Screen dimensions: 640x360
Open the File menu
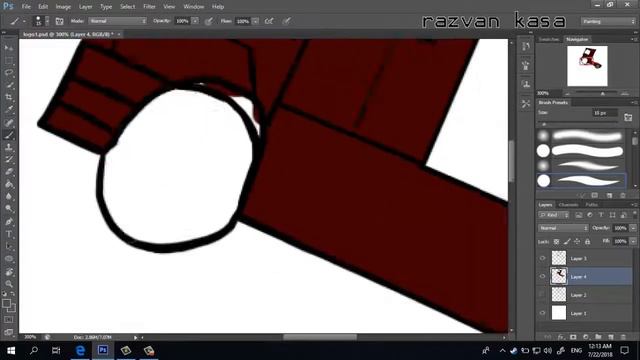26,7
